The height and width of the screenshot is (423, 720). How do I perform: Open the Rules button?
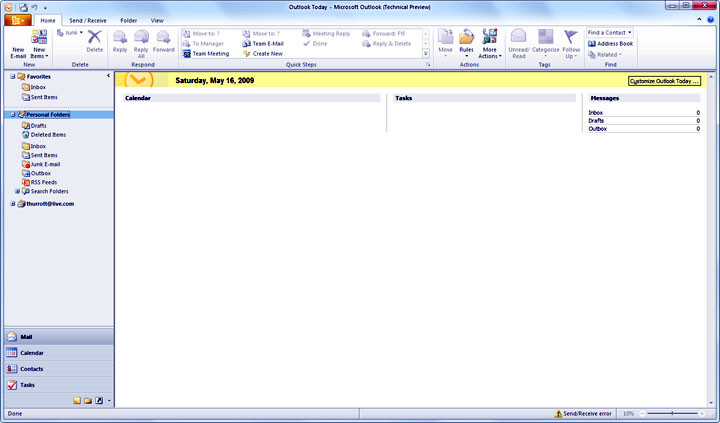(466, 44)
